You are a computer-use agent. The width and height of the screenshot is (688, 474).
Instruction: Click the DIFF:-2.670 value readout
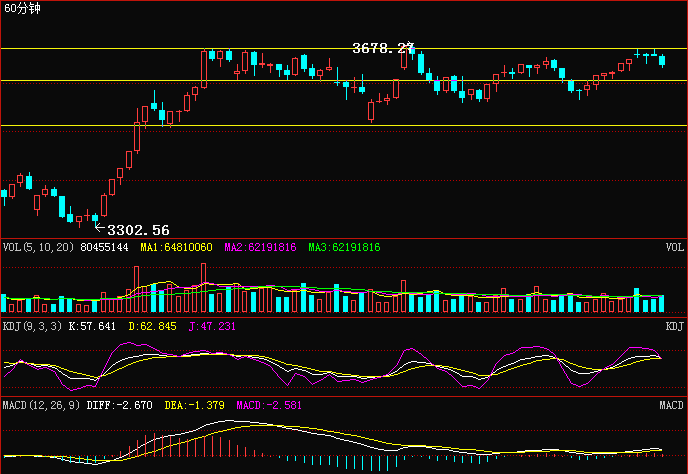pos(119,405)
